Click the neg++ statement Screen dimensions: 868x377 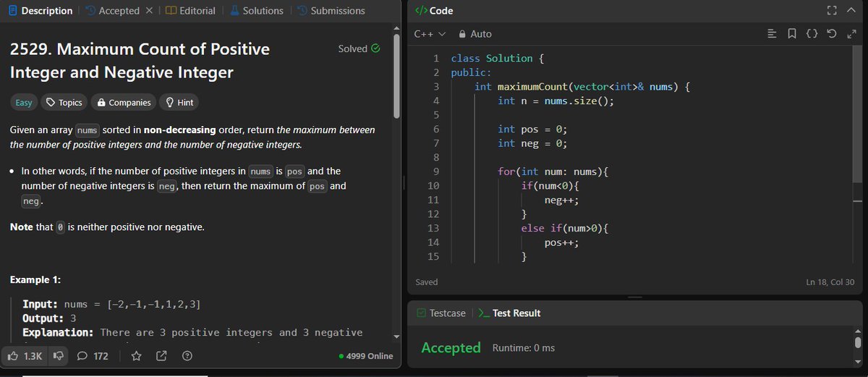point(561,200)
